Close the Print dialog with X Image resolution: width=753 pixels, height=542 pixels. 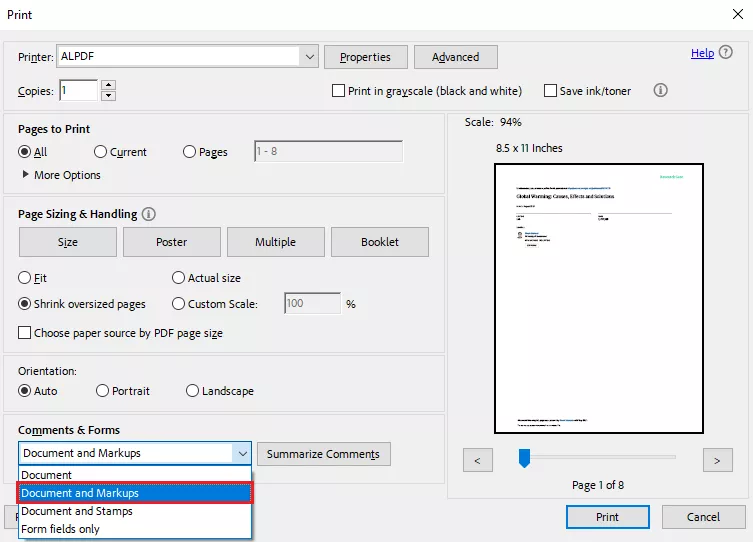[x=738, y=14]
